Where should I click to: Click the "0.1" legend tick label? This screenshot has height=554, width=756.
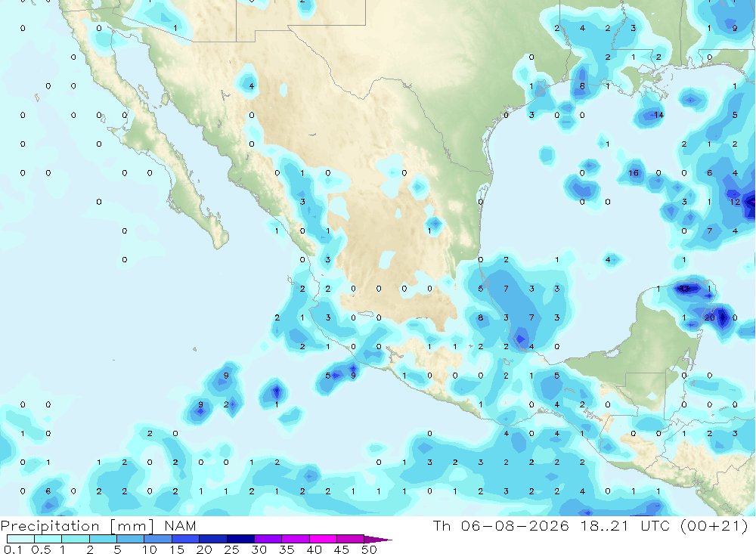coord(13,549)
